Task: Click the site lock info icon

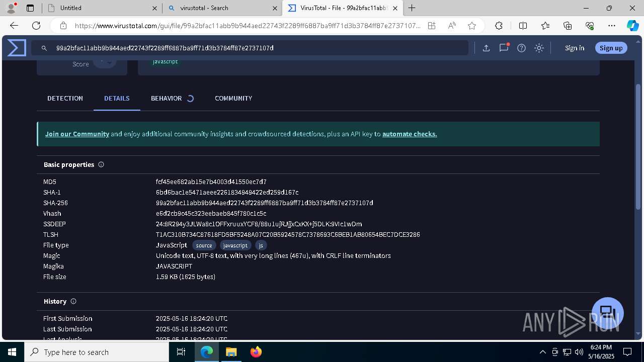Action: 63,26
